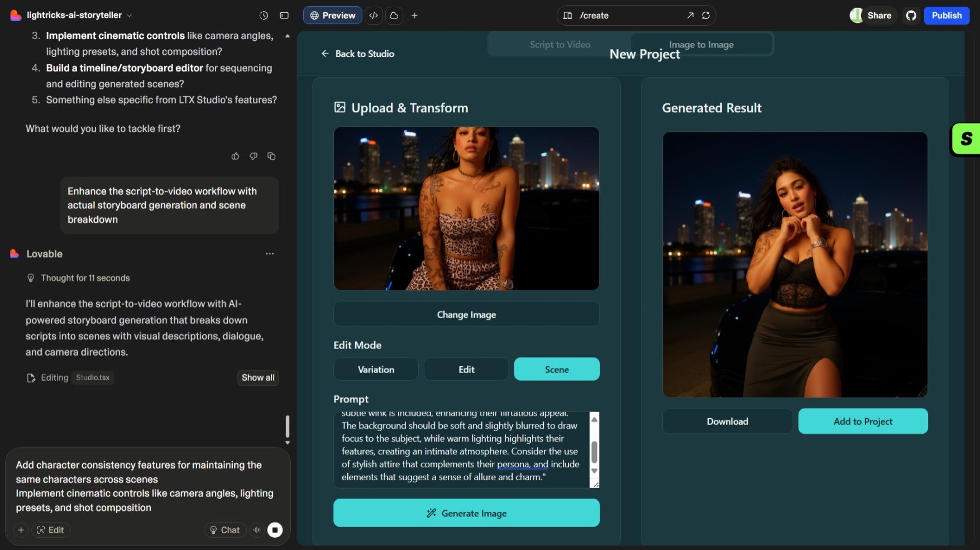Viewport: 980px width, 550px height.
Task: Click the Share button
Action: pyautogui.click(x=872, y=16)
